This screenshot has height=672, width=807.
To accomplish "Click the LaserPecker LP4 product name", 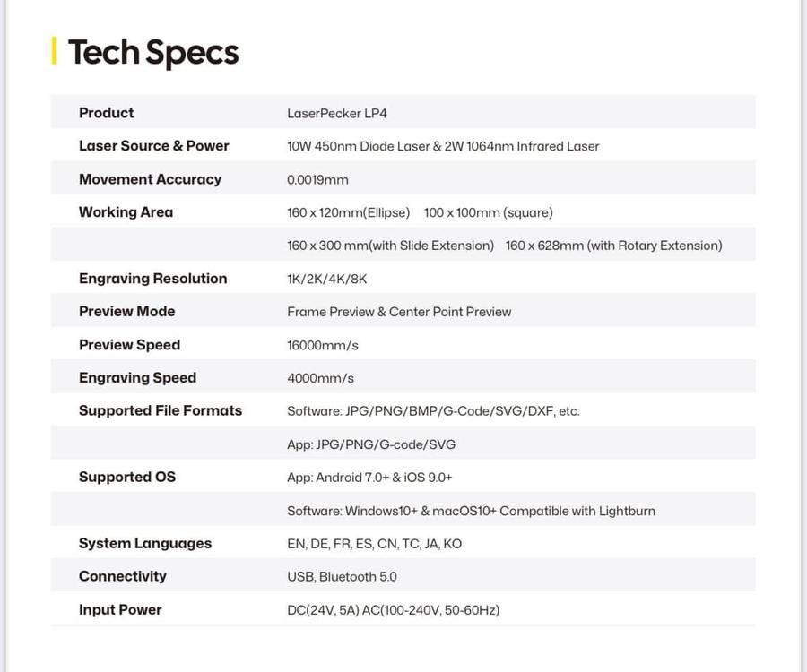I will pos(337,114).
